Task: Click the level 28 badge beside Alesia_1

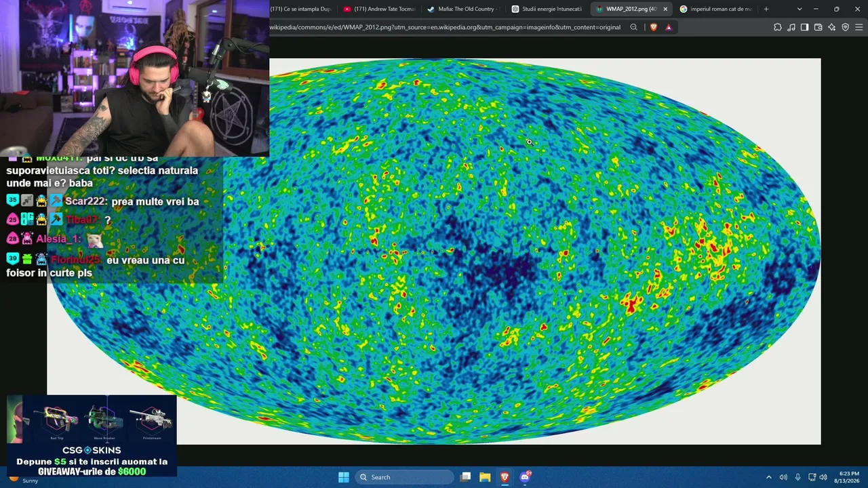Action: coord(12,239)
